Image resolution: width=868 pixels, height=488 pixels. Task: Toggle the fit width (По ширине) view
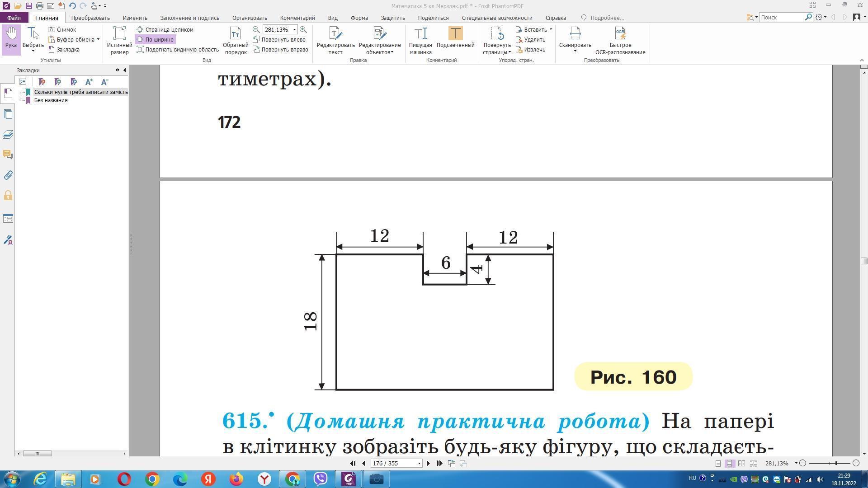pyautogui.click(x=155, y=39)
